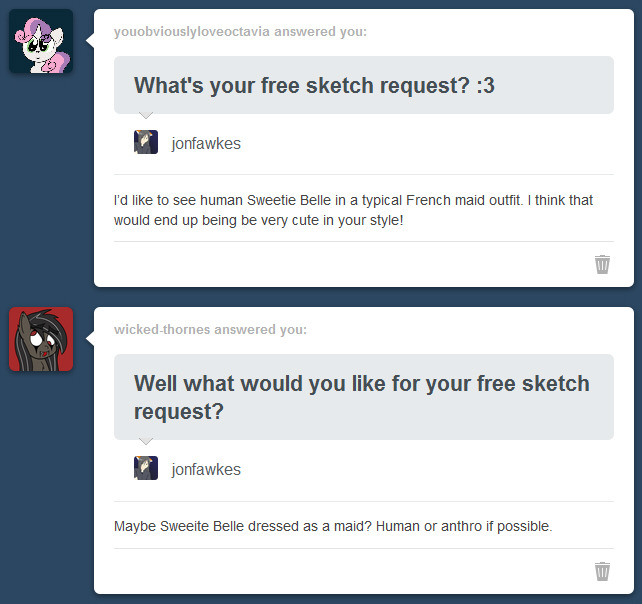Visit the wicked-thornes blog link
The height and width of the screenshot is (604, 642).
[x=162, y=329]
